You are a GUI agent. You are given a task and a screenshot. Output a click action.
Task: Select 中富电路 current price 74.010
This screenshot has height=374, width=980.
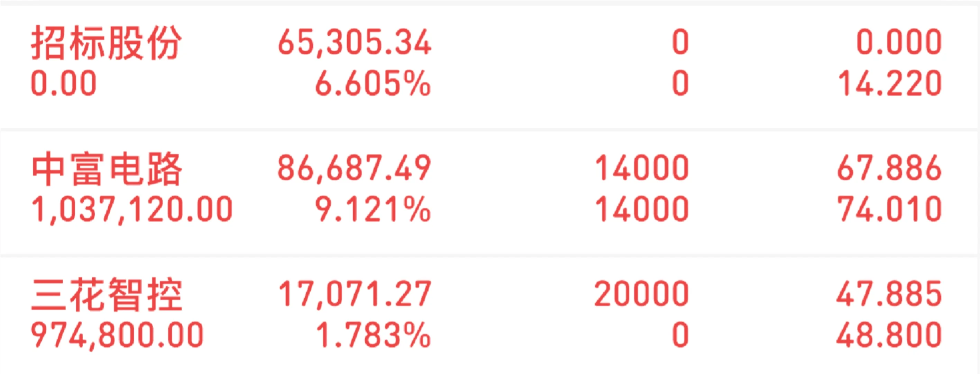coord(889,209)
